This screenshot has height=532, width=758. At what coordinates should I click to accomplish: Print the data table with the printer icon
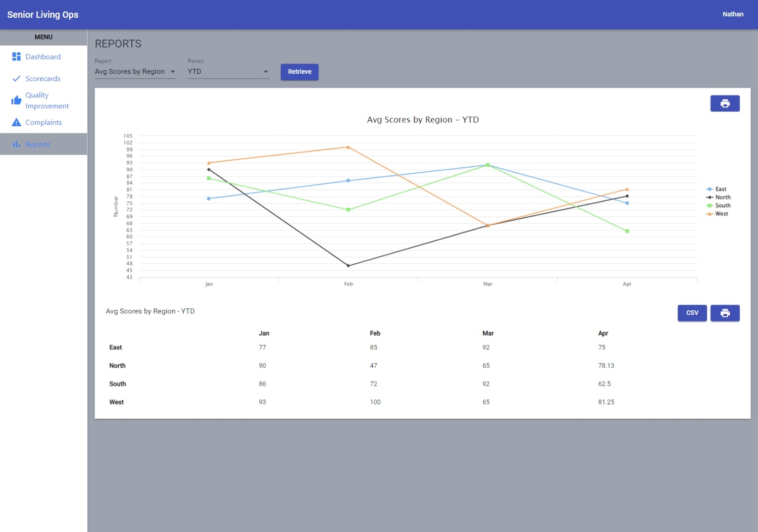(x=724, y=313)
